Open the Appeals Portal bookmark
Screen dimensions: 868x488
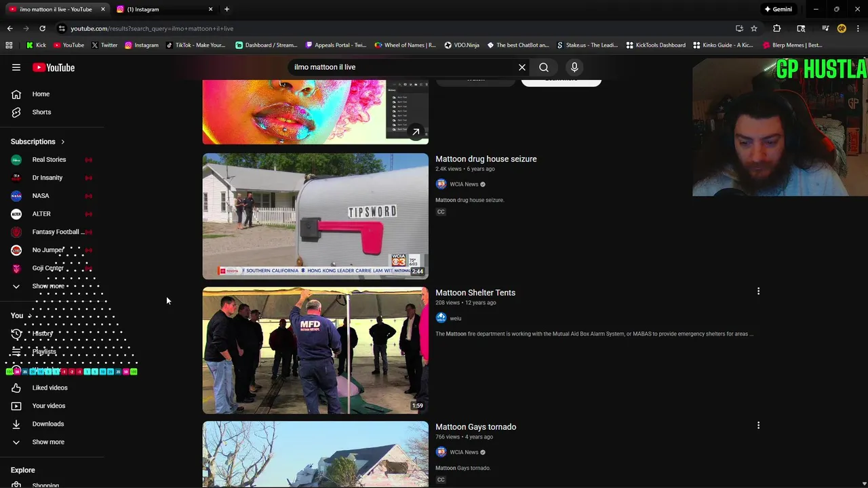click(336, 45)
